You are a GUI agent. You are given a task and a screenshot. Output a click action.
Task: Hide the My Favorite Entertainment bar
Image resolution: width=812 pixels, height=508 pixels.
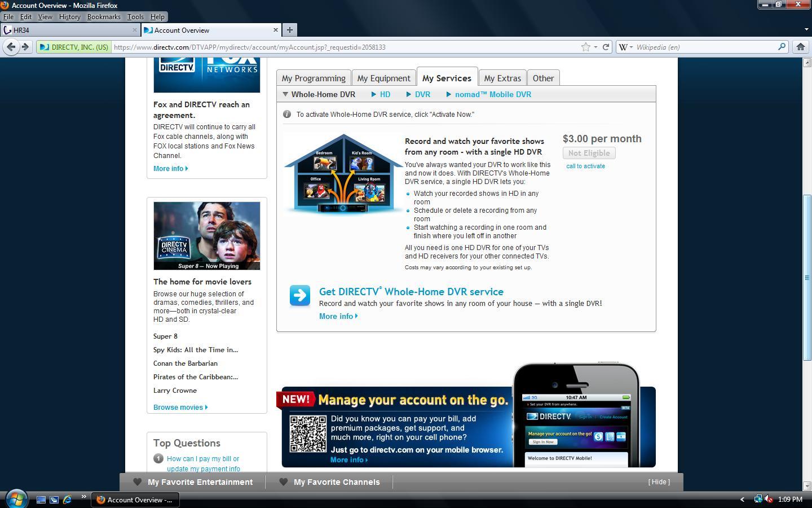point(659,481)
